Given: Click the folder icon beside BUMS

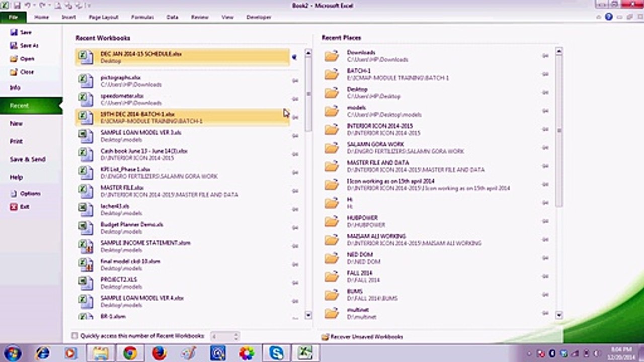Looking at the screenshot, I should pyautogui.click(x=332, y=295).
